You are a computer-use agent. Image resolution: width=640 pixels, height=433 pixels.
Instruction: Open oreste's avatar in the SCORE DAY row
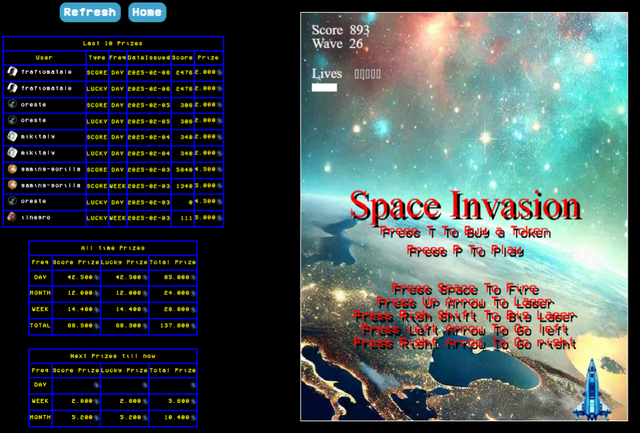point(12,104)
